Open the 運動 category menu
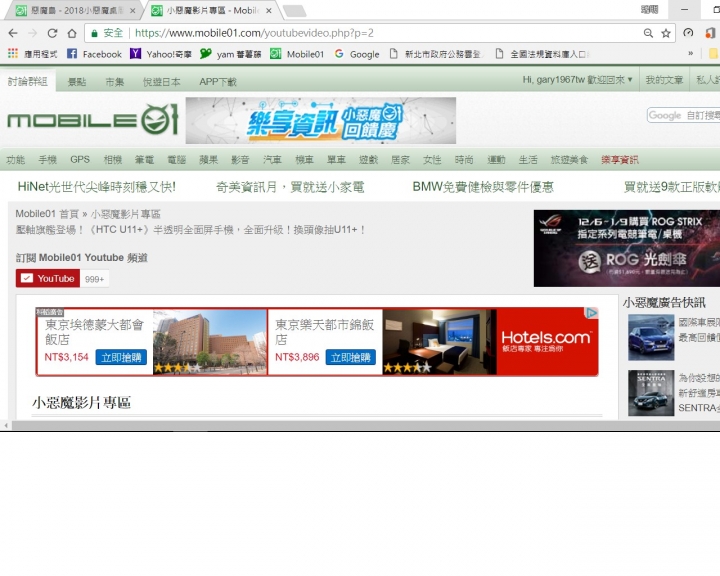This screenshot has height=576, width=720. coord(496,159)
